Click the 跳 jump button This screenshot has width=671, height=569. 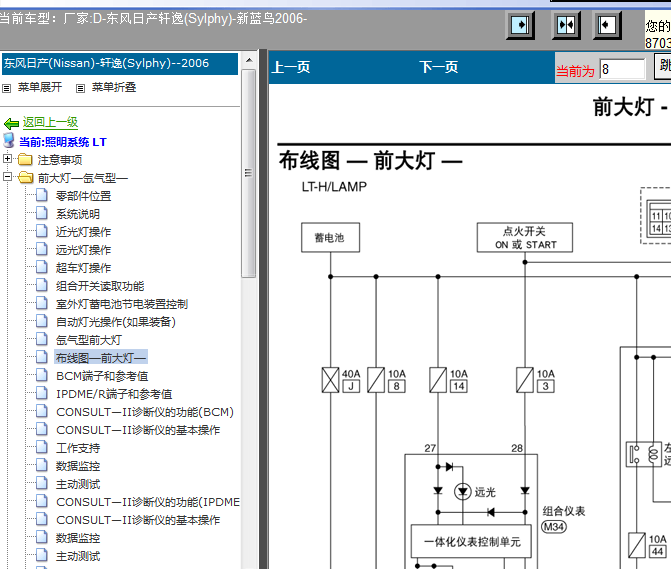[663, 67]
